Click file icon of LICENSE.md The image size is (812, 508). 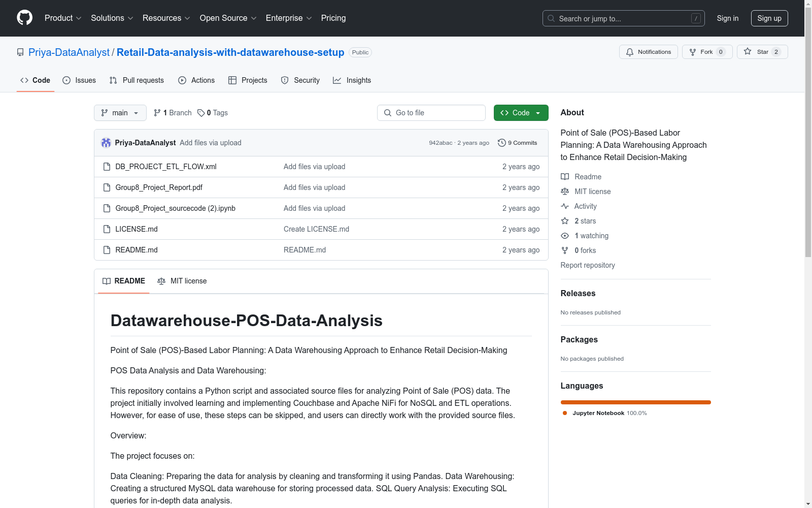point(107,229)
